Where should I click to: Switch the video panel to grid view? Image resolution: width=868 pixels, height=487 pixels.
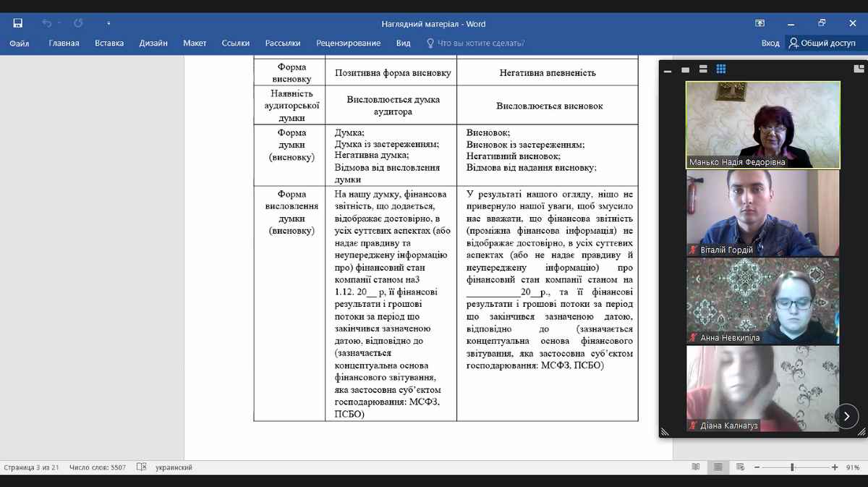click(x=720, y=69)
